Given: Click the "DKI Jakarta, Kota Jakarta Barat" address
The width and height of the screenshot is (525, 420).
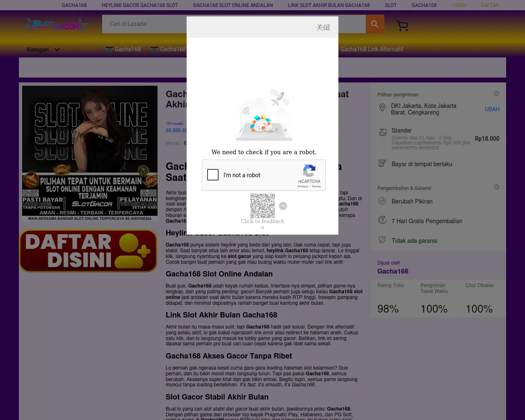Looking at the screenshot, I should click(x=424, y=109).
